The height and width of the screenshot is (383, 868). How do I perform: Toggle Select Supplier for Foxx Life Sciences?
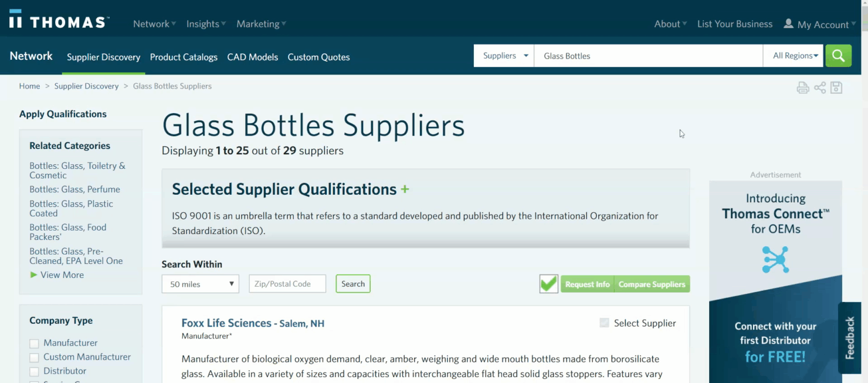(x=604, y=323)
